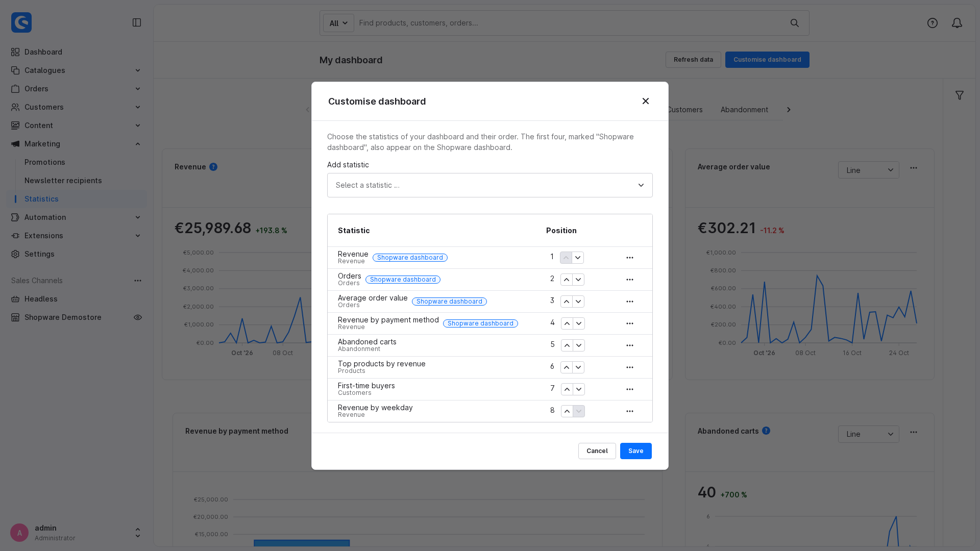Open the Dashboard sidebar item
Image resolution: width=980 pixels, height=551 pixels.
[x=77, y=52]
